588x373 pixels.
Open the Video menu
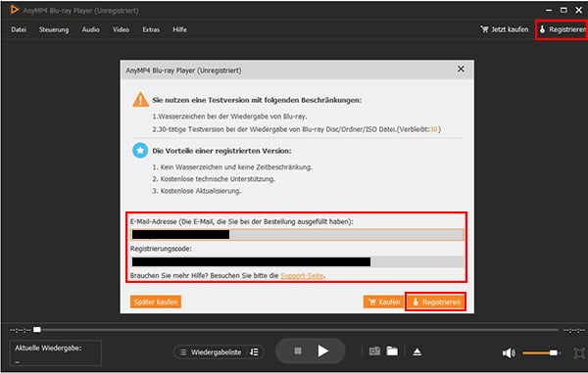pyautogui.click(x=121, y=29)
